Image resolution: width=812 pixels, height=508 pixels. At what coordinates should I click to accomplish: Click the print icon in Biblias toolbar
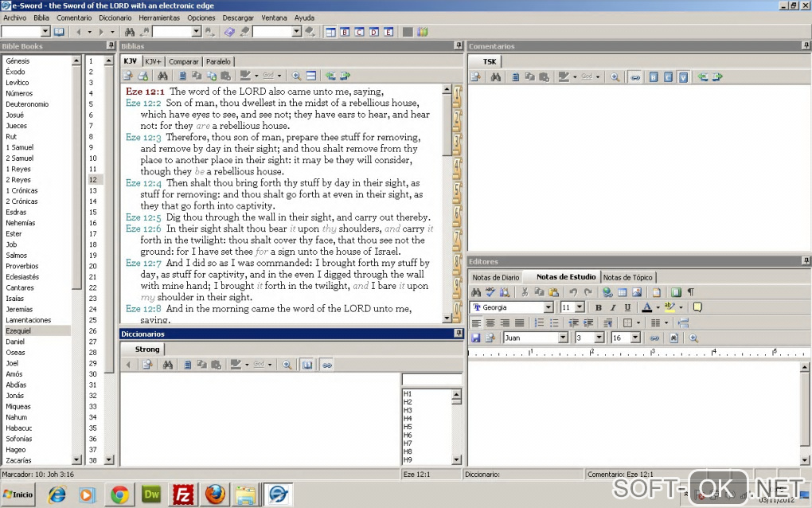tap(143, 76)
